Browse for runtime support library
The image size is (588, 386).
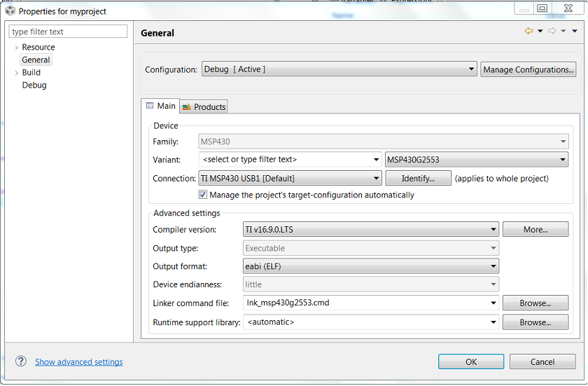tap(535, 322)
